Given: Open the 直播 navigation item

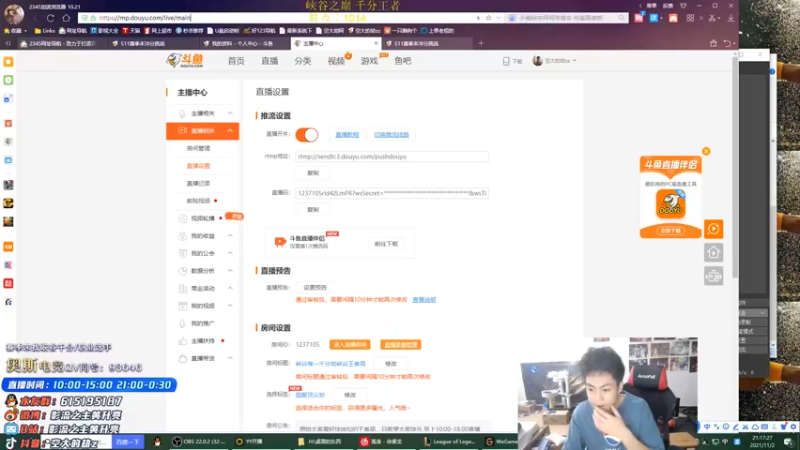Looking at the screenshot, I should 269,61.
